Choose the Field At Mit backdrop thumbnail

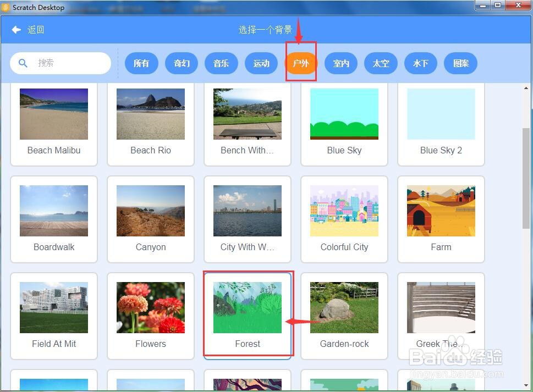click(x=54, y=307)
